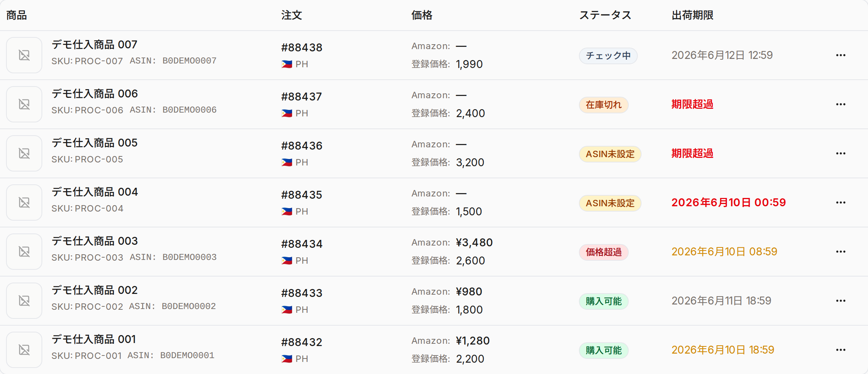Open more options for order #88435
This screenshot has width=868, height=374.
[x=840, y=202]
